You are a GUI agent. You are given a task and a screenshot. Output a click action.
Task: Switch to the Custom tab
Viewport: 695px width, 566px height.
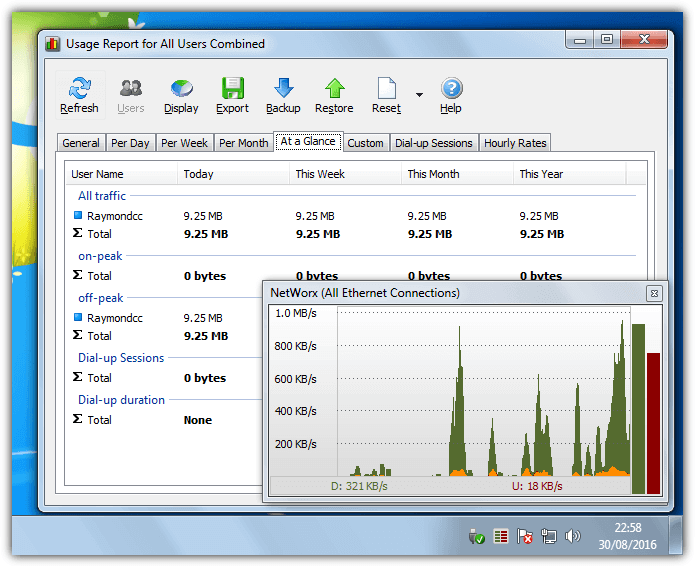click(366, 143)
